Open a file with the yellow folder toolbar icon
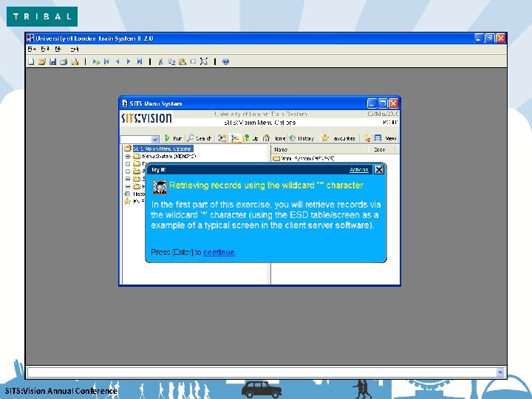 [x=41, y=61]
